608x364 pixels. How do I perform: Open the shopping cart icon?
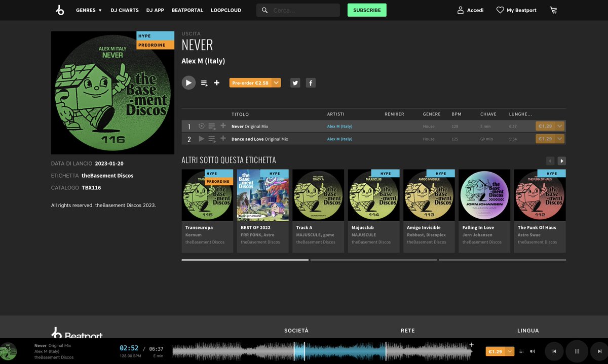pyautogui.click(x=553, y=10)
